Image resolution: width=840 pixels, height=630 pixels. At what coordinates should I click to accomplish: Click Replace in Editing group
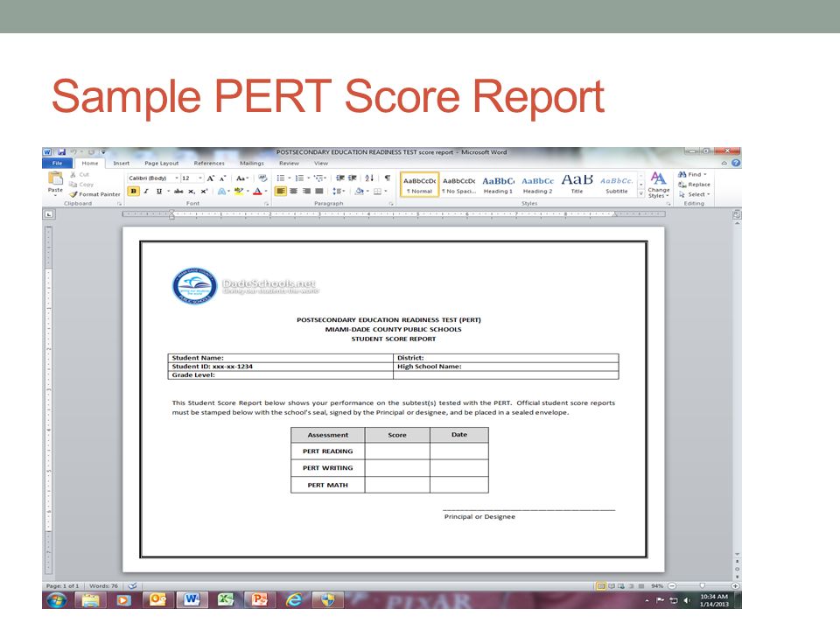[x=694, y=185]
